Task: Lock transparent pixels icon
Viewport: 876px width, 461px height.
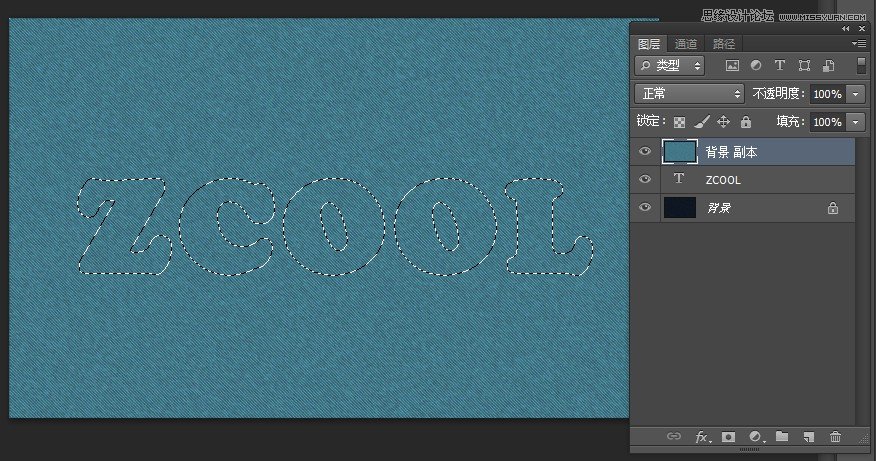Action: click(x=679, y=122)
